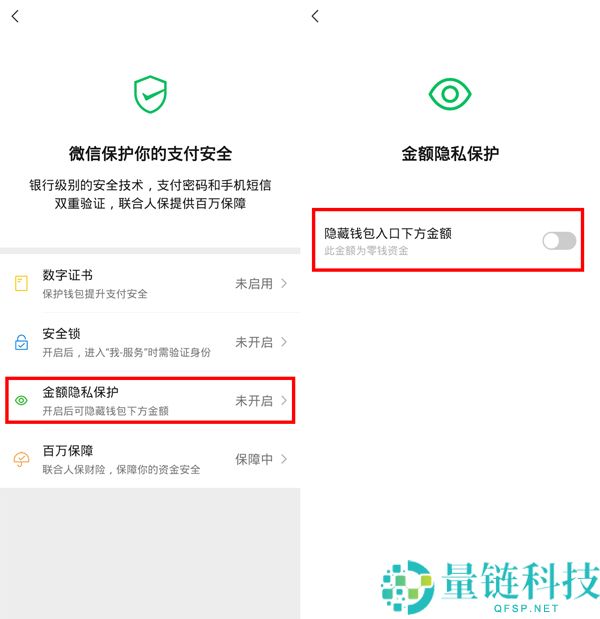
Task: Click the blue 安全锁 padlock icon
Action: (x=21, y=342)
